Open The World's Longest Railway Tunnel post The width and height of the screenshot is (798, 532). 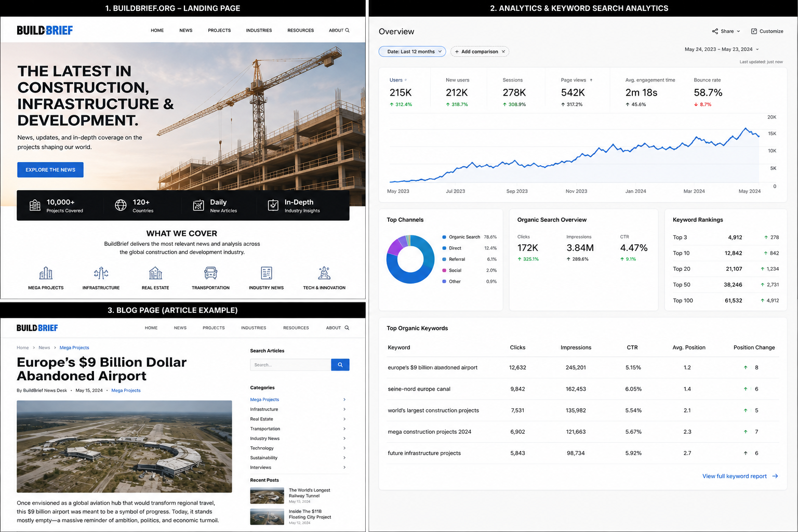(x=310, y=493)
